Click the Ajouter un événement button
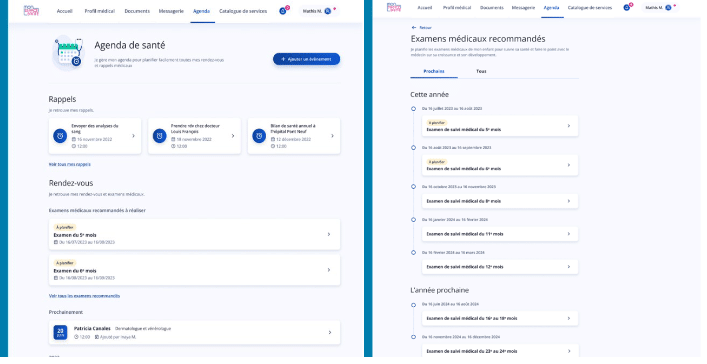Image resolution: width=707 pixels, height=364 pixels. click(x=306, y=59)
